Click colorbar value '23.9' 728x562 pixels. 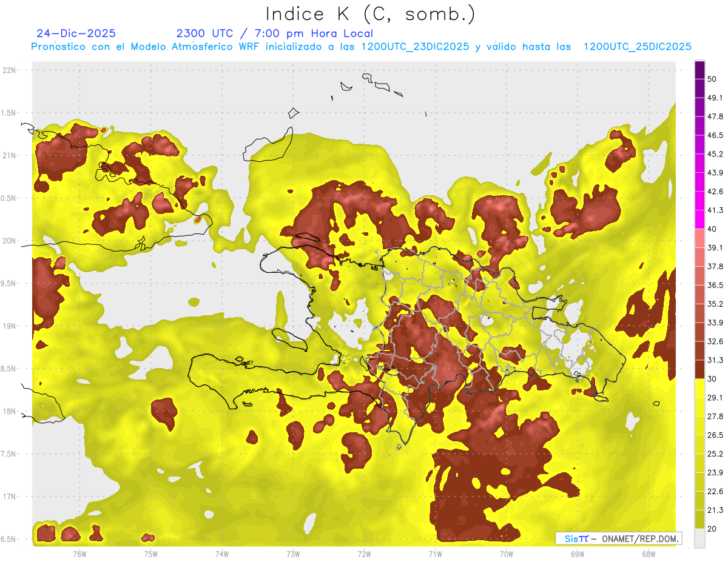(x=715, y=473)
